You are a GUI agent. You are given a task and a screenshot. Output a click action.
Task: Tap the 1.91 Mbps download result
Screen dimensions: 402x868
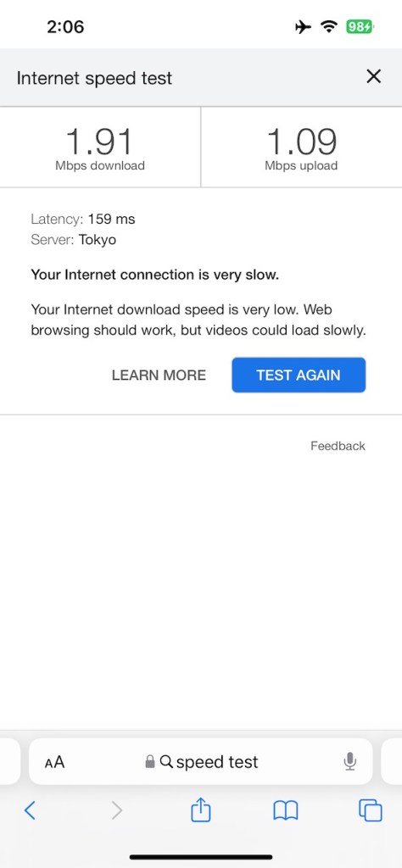tap(100, 147)
